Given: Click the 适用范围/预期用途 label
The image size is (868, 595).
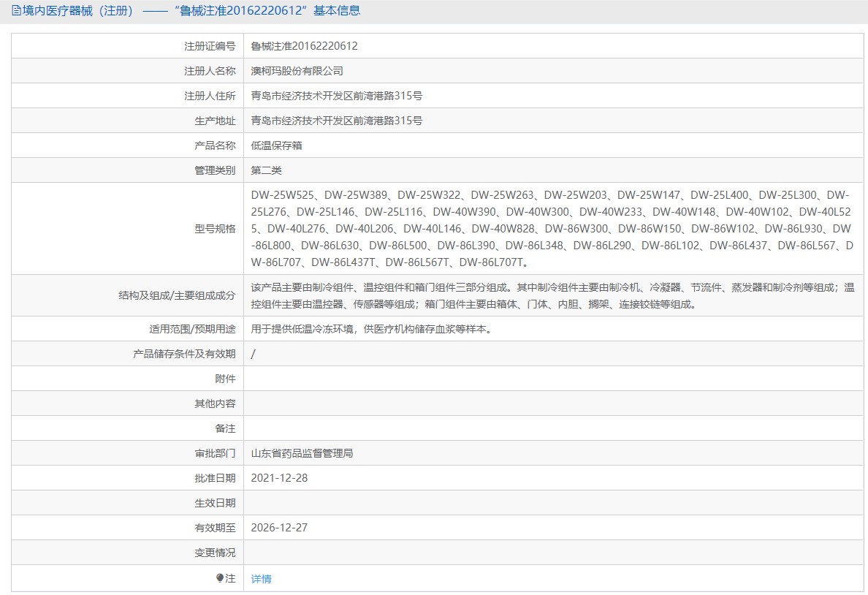Looking at the screenshot, I should tap(192, 329).
